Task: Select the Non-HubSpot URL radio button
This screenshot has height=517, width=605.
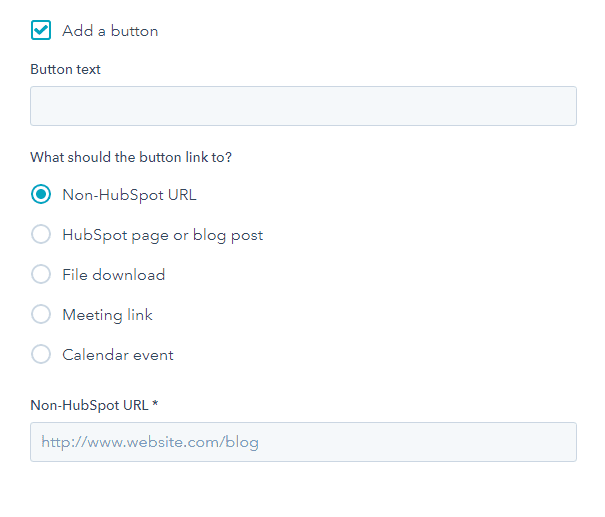Action: 41,195
